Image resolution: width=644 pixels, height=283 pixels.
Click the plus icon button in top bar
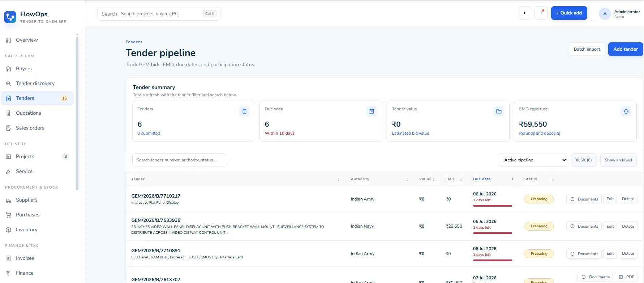point(524,13)
